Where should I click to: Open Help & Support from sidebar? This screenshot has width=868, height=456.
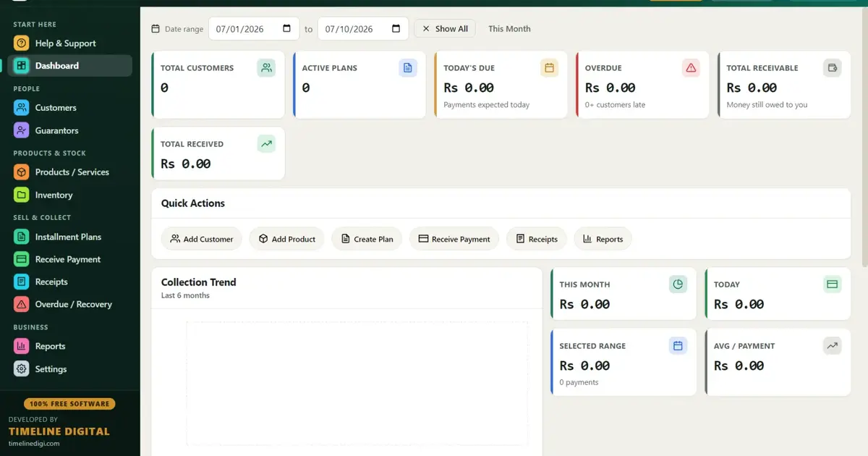tap(69, 43)
